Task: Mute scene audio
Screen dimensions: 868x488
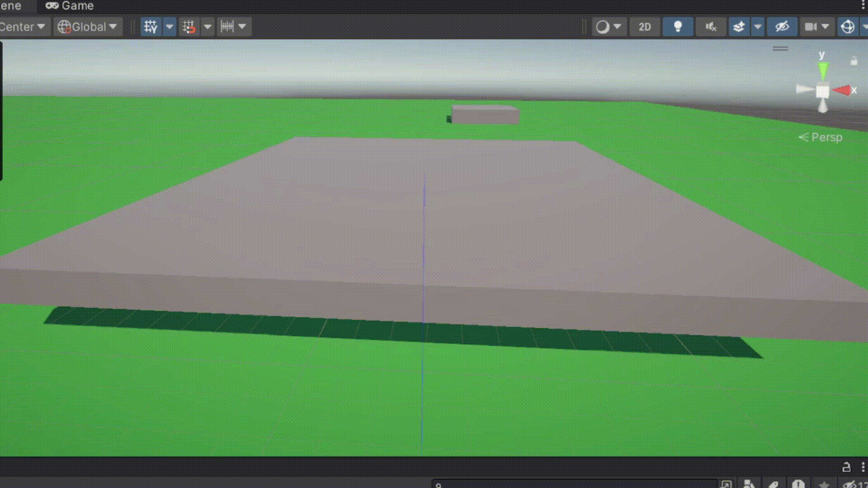Action: point(710,27)
